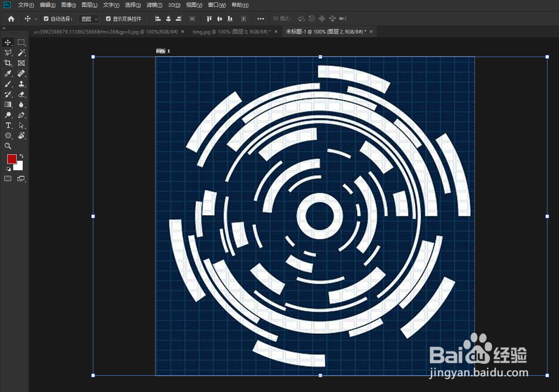
Task: Select the Eyedropper tool
Action: click(x=8, y=73)
